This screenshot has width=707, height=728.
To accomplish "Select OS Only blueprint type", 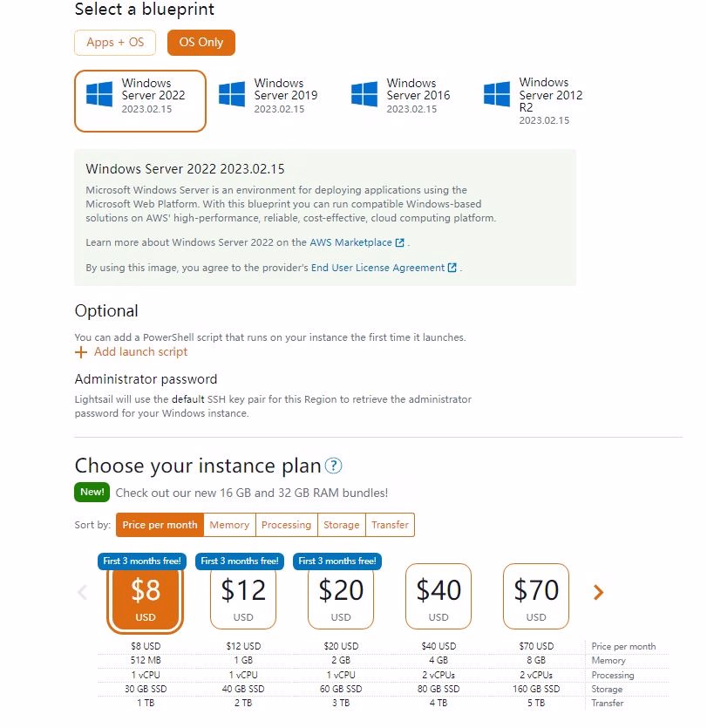I will [x=201, y=42].
